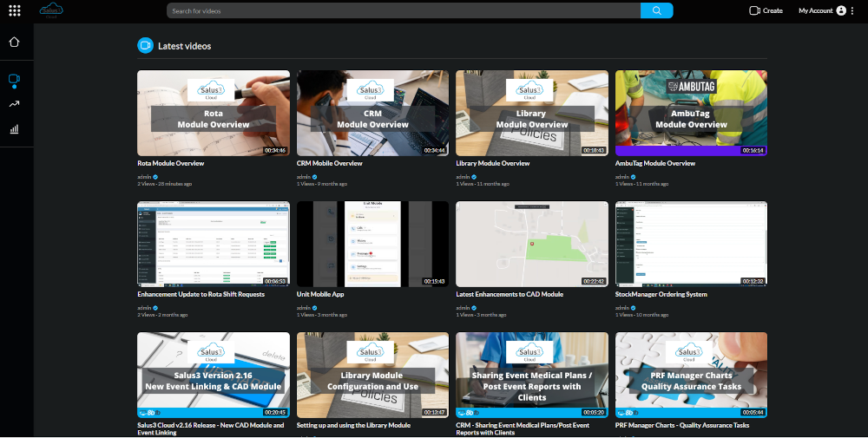868x438 pixels.
Task: Open the My Account link
Action: click(x=815, y=10)
